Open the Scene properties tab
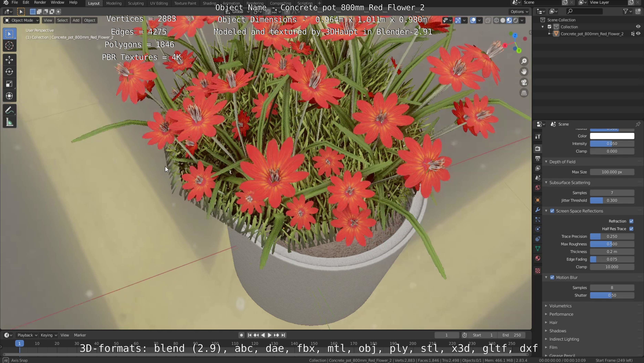 pyautogui.click(x=538, y=178)
